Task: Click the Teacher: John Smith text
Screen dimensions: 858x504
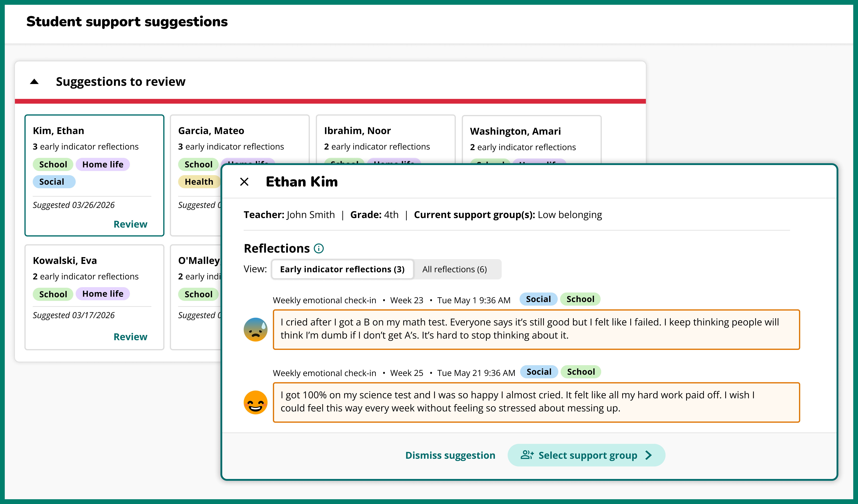Action: (x=289, y=215)
